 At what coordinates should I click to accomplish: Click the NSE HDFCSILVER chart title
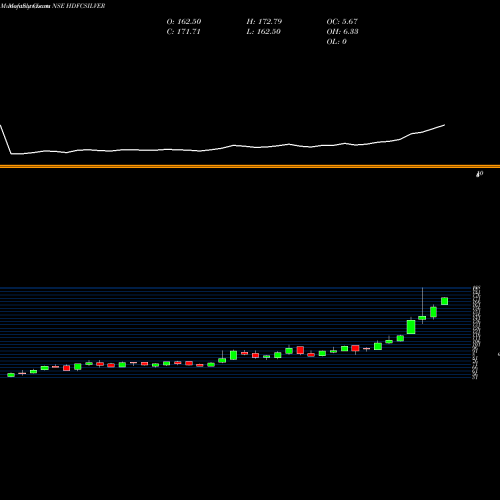[x=79, y=6]
